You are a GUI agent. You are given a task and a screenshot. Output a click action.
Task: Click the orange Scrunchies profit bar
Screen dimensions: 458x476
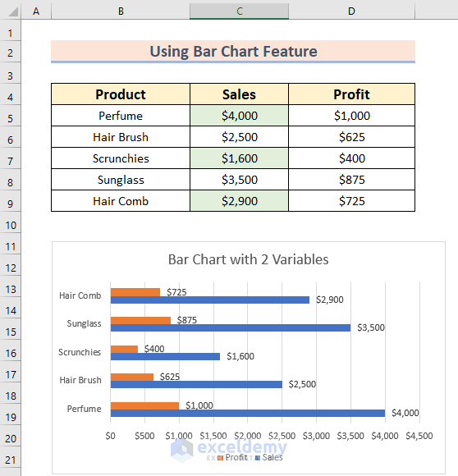(124, 349)
